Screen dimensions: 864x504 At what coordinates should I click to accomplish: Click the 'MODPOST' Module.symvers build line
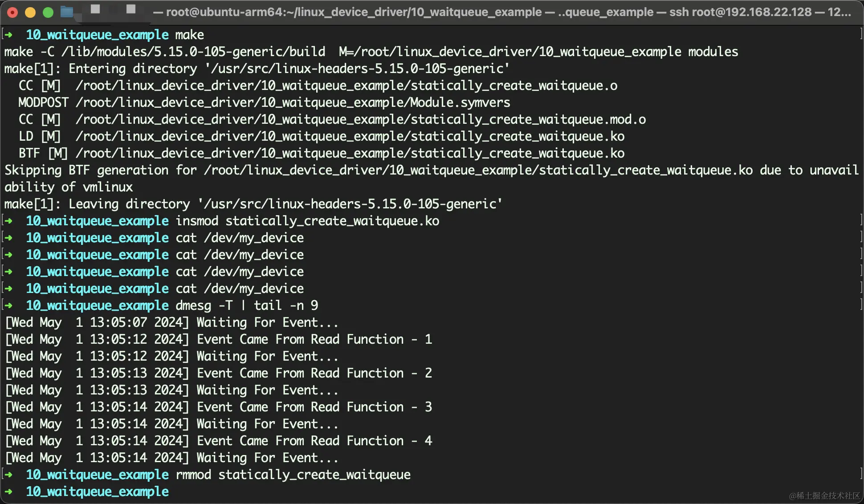coord(264,102)
